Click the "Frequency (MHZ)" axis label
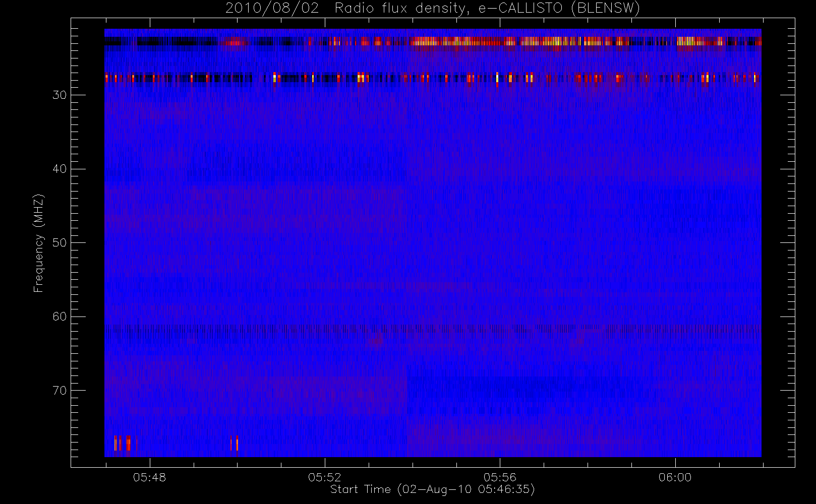 point(38,243)
